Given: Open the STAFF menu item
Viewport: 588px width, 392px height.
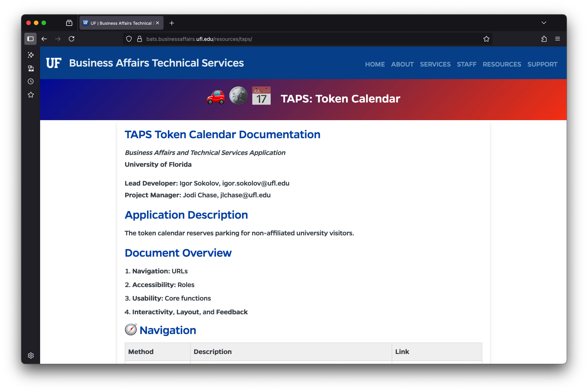Looking at the screenshot, I should 466,64.
